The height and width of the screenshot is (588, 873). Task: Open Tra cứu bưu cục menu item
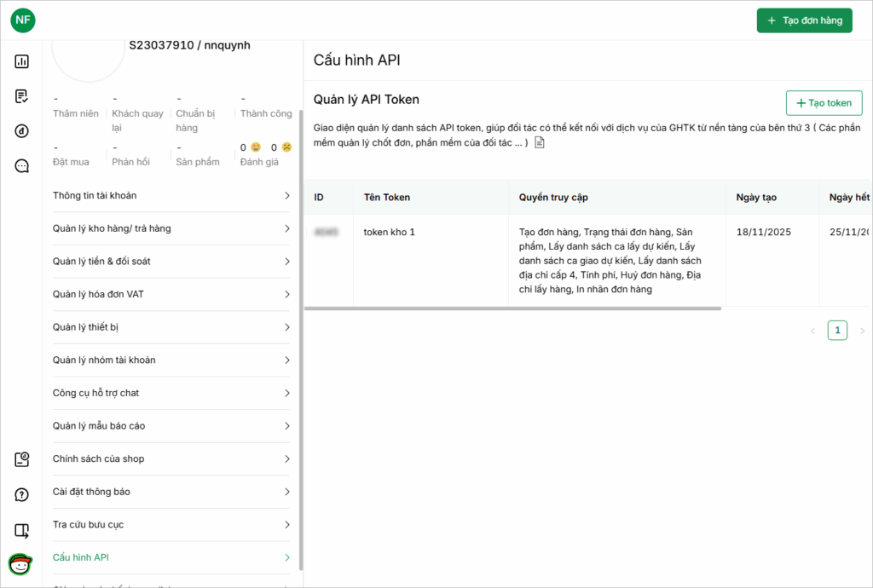pos(171,525)
